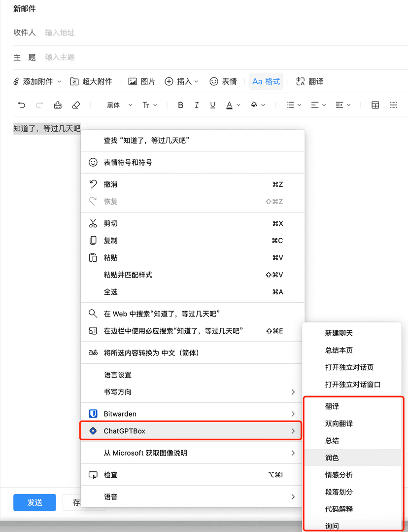The width and height of the screenshot is (408, 532).
Task: Select 润色 in ChatGPTBox submenu
Action: [x=332, y=458]
